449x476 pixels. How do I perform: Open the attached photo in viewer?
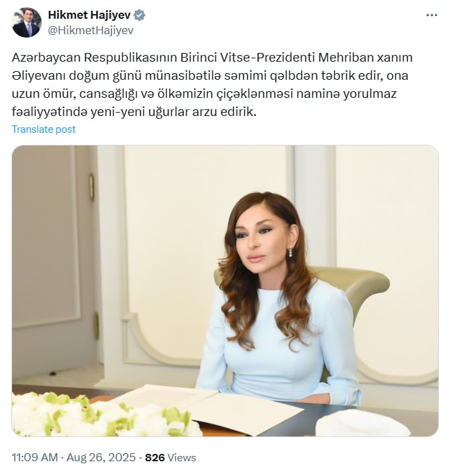point(225,291)
